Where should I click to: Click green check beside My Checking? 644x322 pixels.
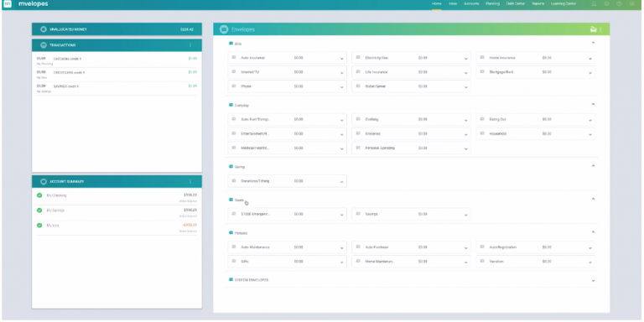pos(39,195)
